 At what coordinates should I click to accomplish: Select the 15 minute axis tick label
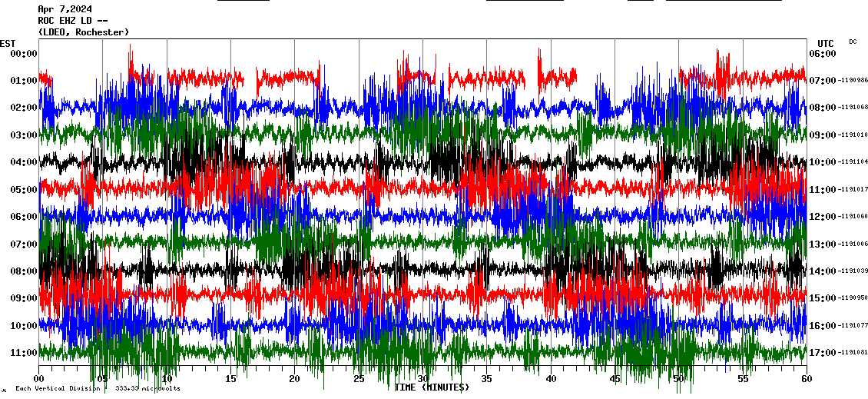230,379
